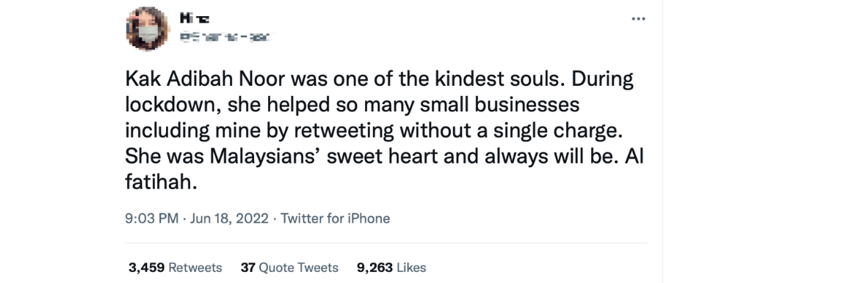The image size is (868, 283).
Task: Click the 37 quote tweets number
Action: [247, 268]
